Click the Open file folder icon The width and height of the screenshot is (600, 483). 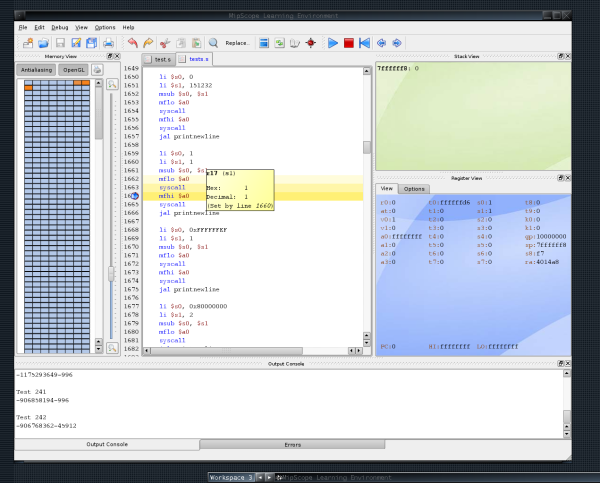(x=43, y=43)
